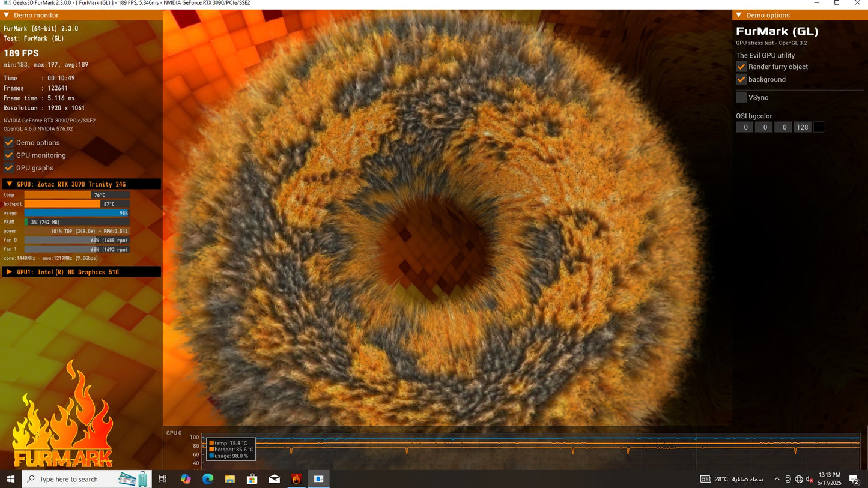Click the taskbar search box
This screenshot has width=868, height=488.
pos(86,479)
